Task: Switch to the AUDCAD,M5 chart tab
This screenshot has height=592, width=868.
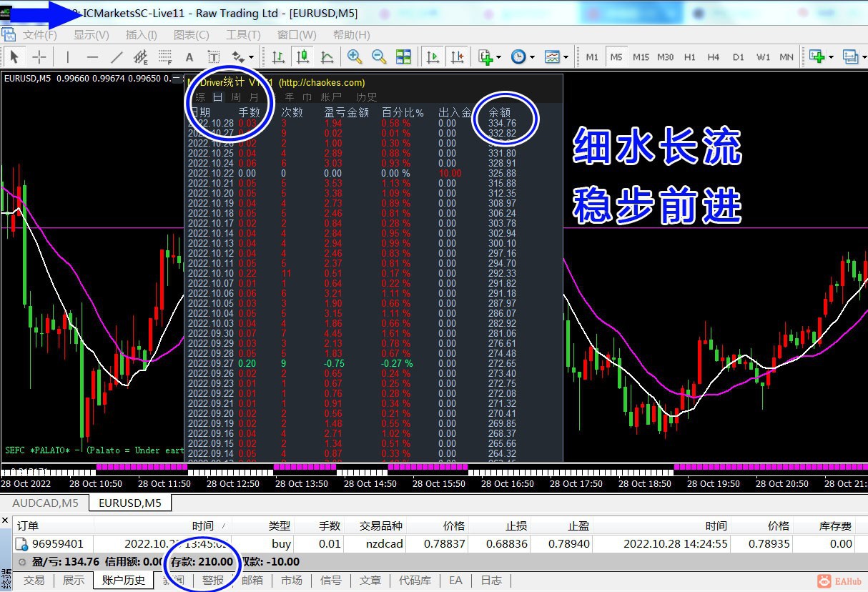Action: pos(45,503)
